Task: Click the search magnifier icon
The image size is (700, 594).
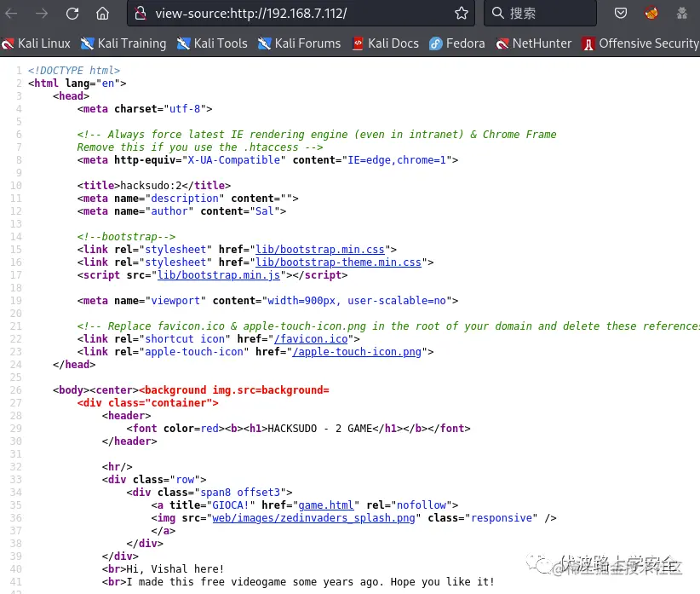Action: pyautogui.click(x=497, y=13)
